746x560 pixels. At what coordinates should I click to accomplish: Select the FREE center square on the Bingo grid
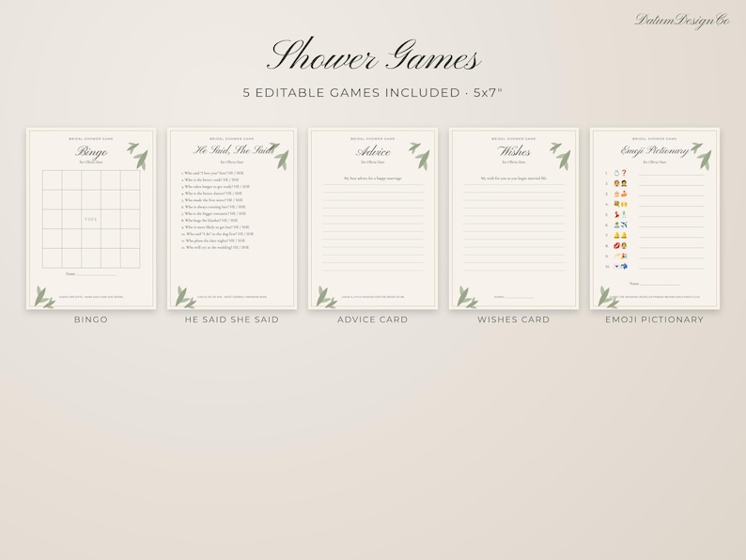(x=91, y=219)
